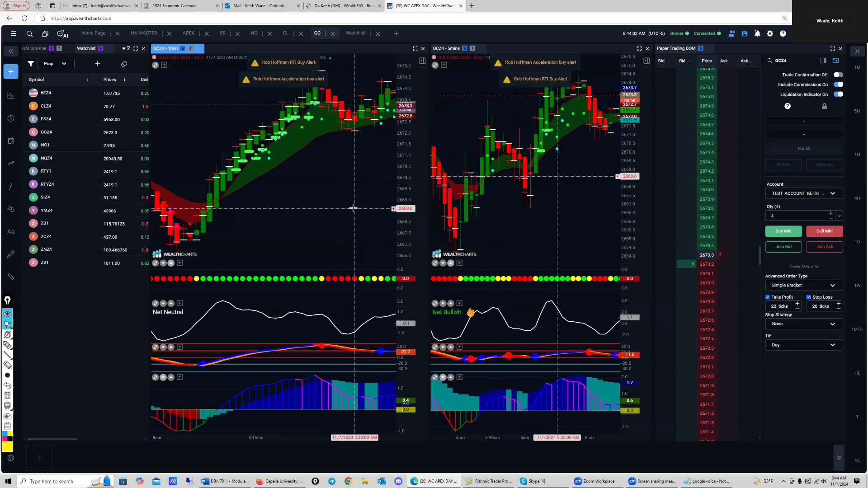Click the Cxl All button
This screenshot has height=488, width=868.
[804, 149]
